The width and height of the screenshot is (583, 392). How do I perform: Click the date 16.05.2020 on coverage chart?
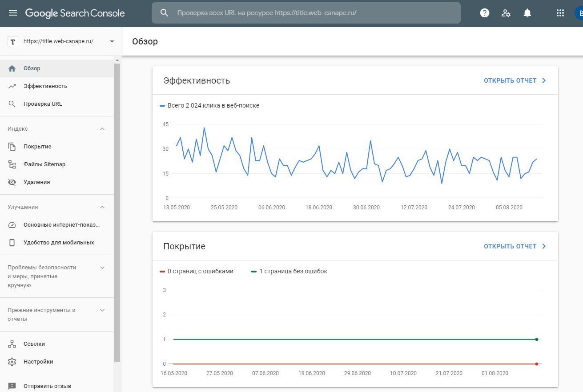click(174, 373)
